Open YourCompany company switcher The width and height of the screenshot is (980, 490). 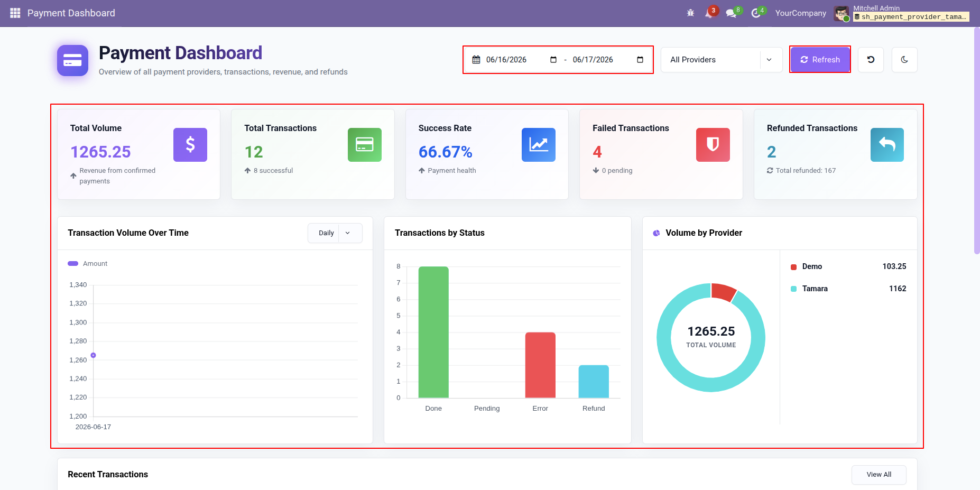point(800,13)
